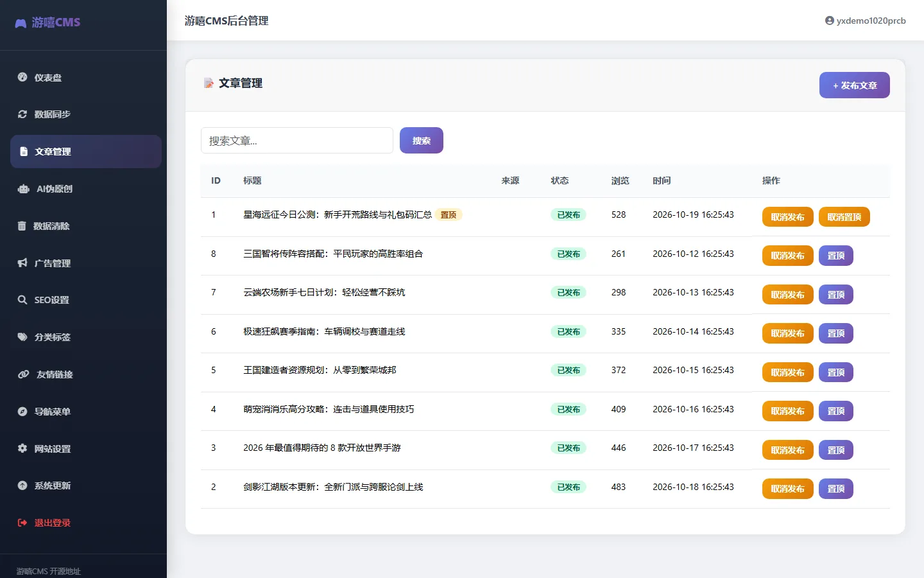924x578 pixels.
Task: Navigate to 分类标签 menu item
Action: point(86,337)
